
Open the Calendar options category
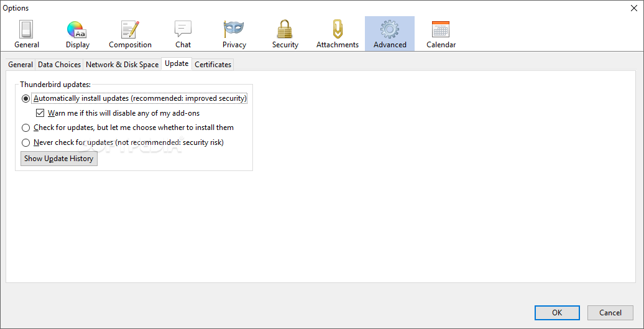pos(441,34)
